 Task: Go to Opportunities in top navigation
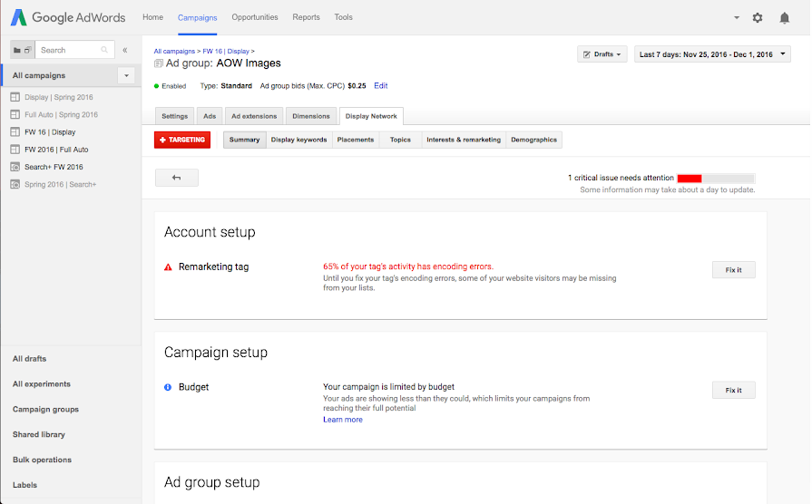coord(255,17)
